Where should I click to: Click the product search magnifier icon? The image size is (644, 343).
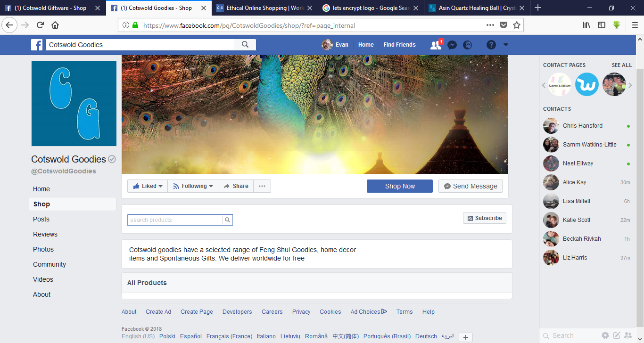tap(227, 220)
